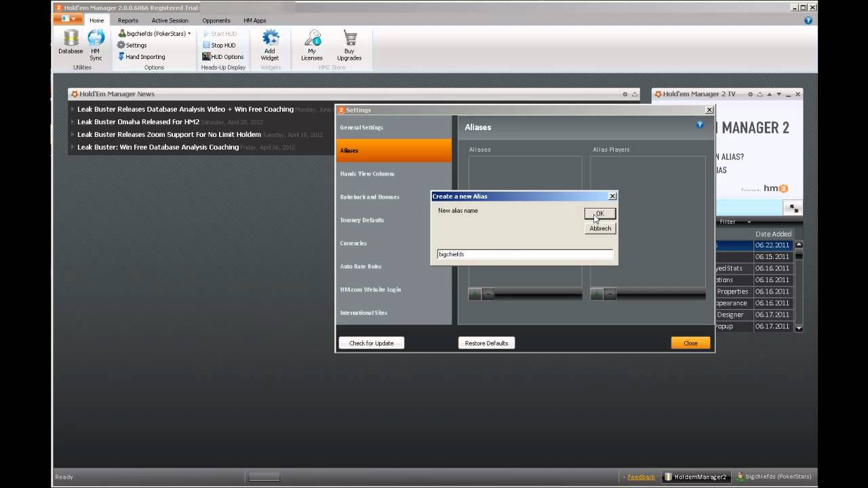868x488 pixels.
Task: Click the Buy Upgrades cart icon
Action: point(349,42)
